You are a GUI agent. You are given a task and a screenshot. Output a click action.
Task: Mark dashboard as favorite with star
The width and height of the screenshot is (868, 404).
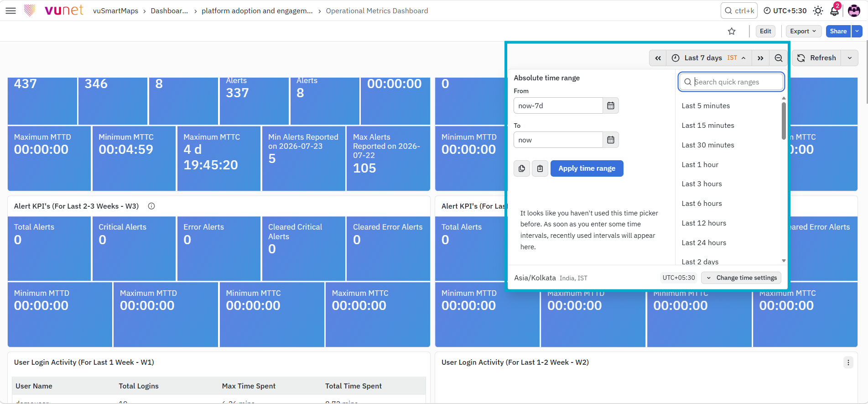tap(732, 31)
